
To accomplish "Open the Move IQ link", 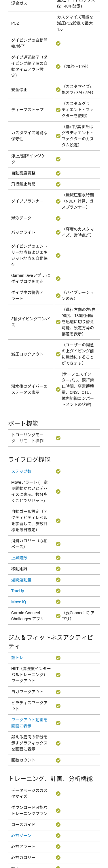I will pyautogui.click(x=18, y=602).
